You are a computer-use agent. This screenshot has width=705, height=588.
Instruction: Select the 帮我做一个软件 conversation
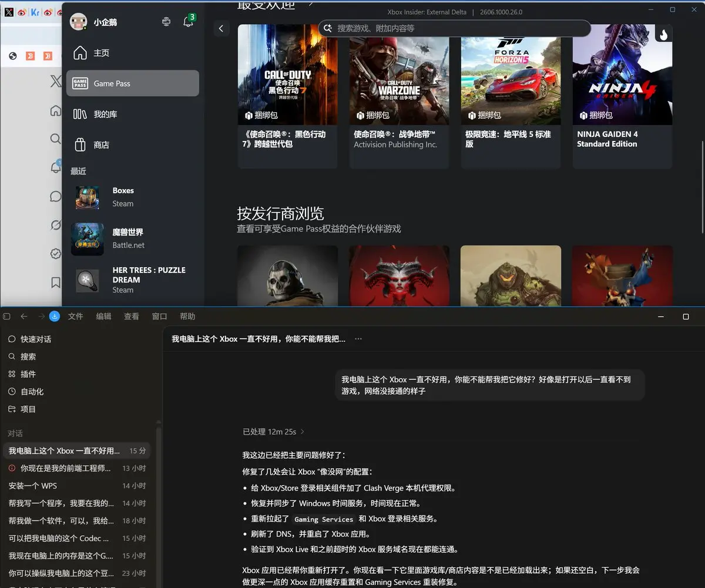tap(76, 520)
